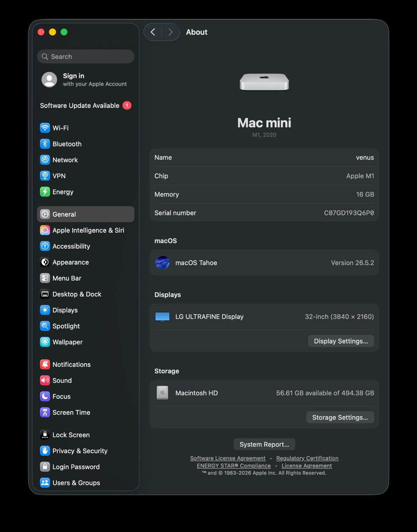Select the Bluetooth icon in sidebar
Viewport: 417px width, 532px height.
[45, 144]
